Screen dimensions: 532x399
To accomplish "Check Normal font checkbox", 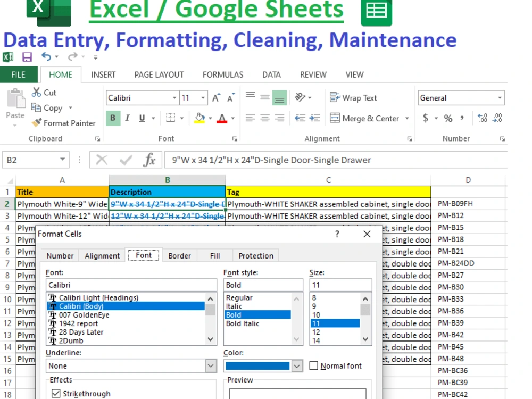I will click(x=314, y=365).
